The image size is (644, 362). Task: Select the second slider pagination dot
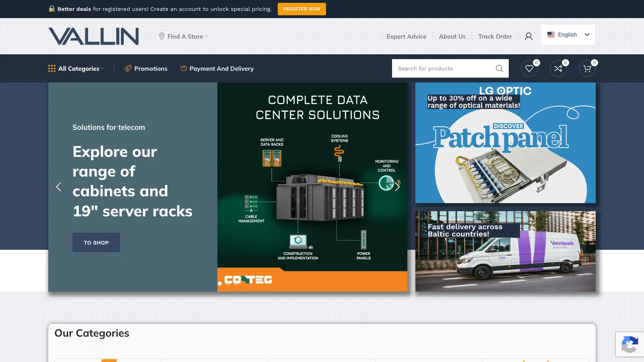228,284
